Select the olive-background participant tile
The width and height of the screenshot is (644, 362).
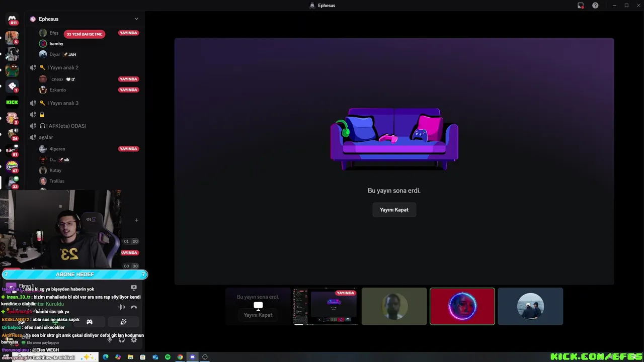394,306
